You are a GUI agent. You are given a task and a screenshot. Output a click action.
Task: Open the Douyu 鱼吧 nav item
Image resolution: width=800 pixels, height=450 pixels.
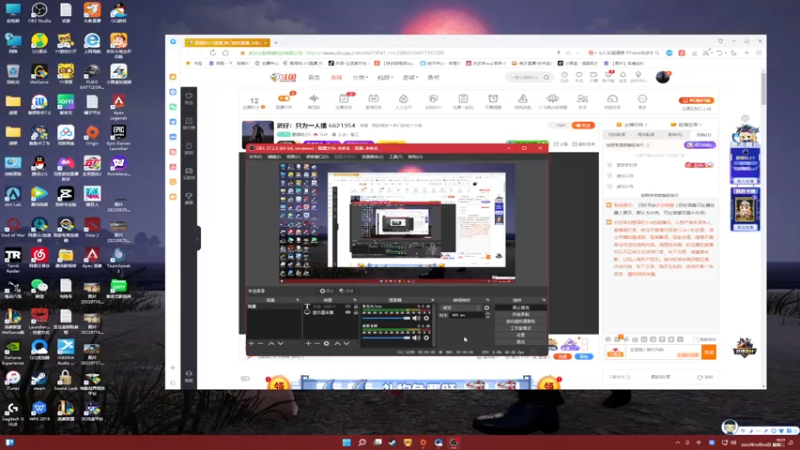433,78
